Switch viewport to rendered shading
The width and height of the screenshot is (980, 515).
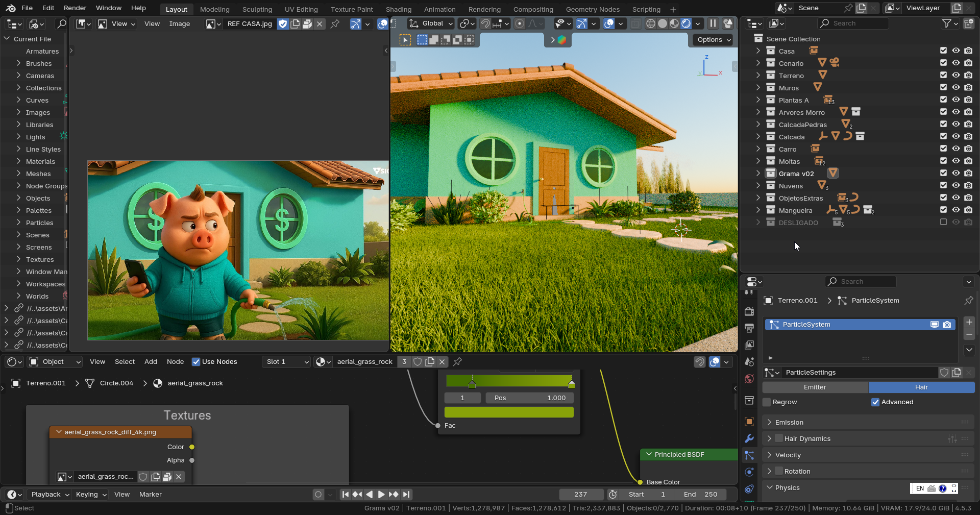(x=686, y=23)
